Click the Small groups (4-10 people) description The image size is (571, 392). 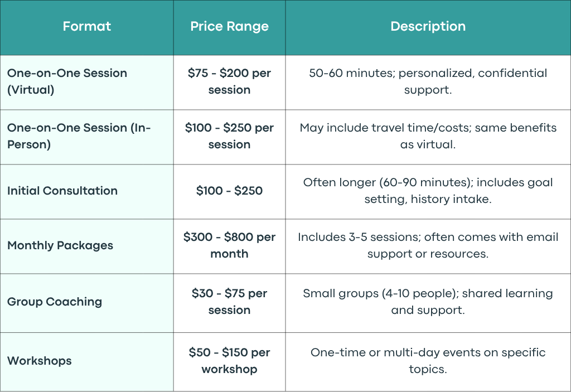[428, 302]
